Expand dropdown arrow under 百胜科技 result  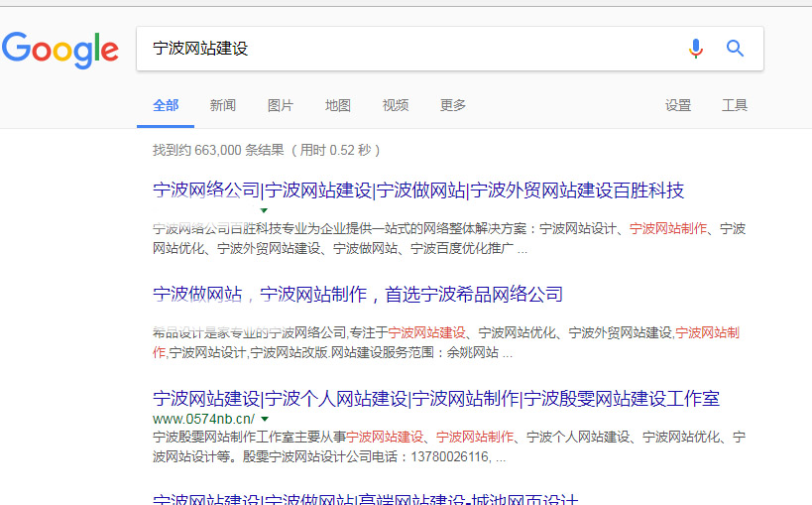click(264, 210)
